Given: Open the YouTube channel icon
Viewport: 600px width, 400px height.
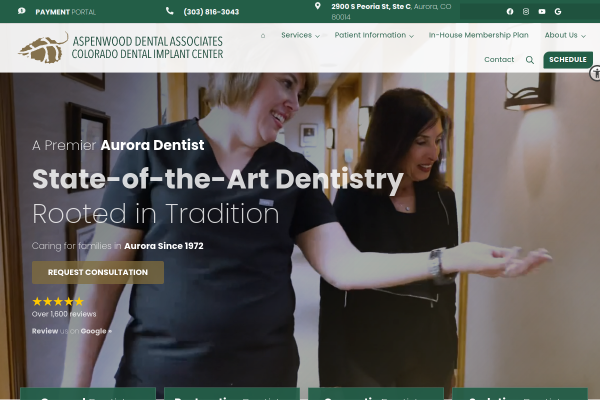Looking at the screenshot, I should 542,12.
